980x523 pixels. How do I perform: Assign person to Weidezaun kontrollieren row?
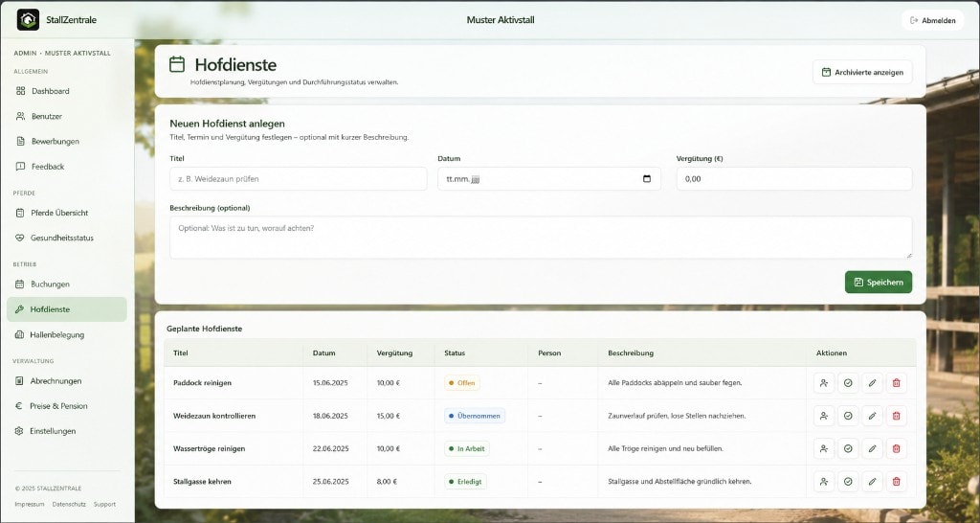[824, 416]
